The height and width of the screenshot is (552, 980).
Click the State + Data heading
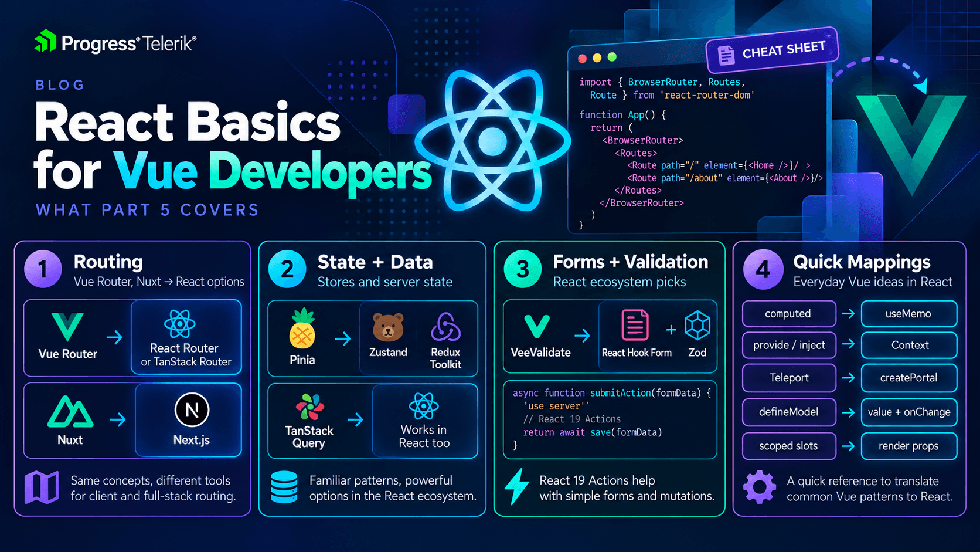[375, 262]
